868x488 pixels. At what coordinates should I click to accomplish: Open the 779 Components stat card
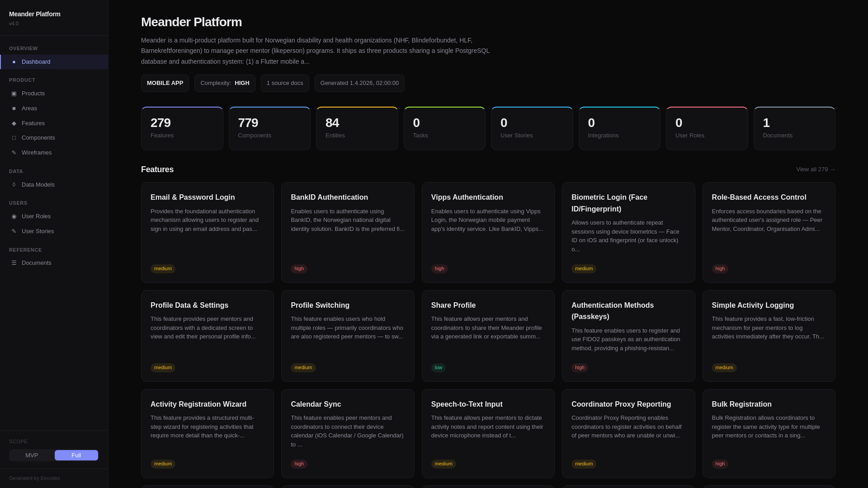[x=269, y=128]
